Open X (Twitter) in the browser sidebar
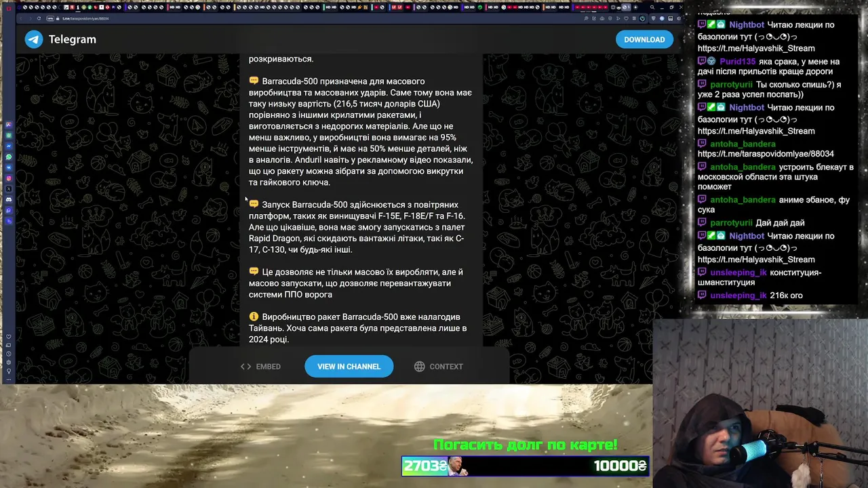Screen dimensions: 868x488 pos(9,189)
